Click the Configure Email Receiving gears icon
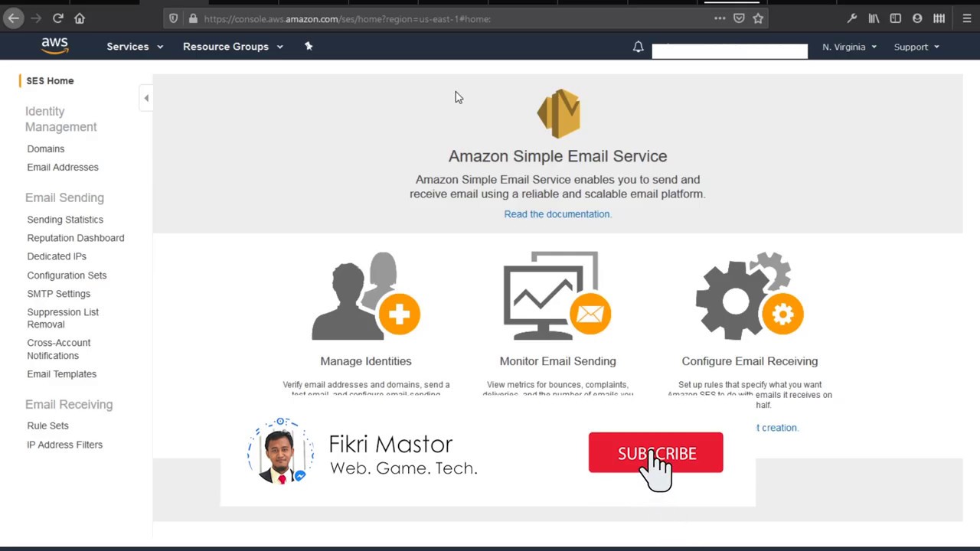 pos(750,296)
